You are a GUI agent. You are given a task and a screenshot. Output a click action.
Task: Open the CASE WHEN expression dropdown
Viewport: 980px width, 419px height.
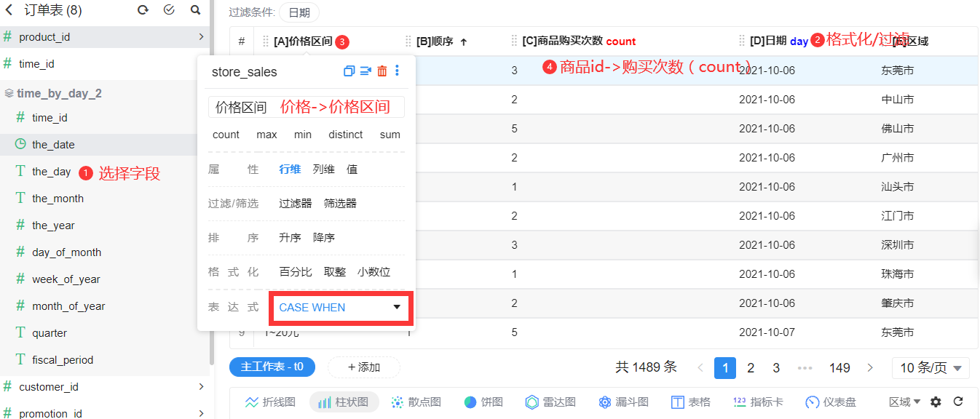(x=341, y=308)
